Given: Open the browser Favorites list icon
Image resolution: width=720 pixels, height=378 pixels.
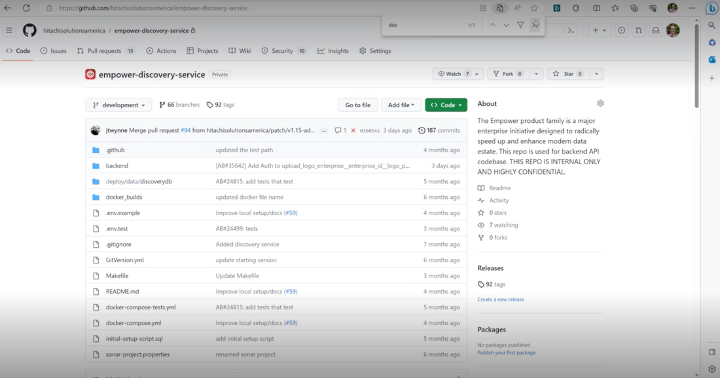Looking at the screenshot, I should 615,8.
